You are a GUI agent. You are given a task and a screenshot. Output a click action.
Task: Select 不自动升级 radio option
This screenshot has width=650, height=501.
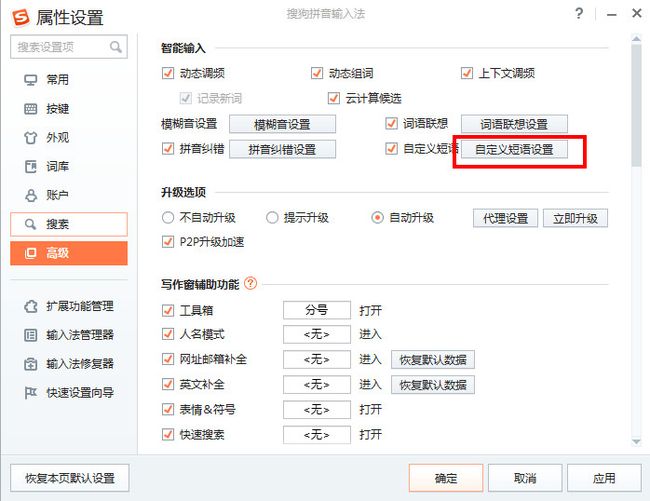tap(168, 218)
